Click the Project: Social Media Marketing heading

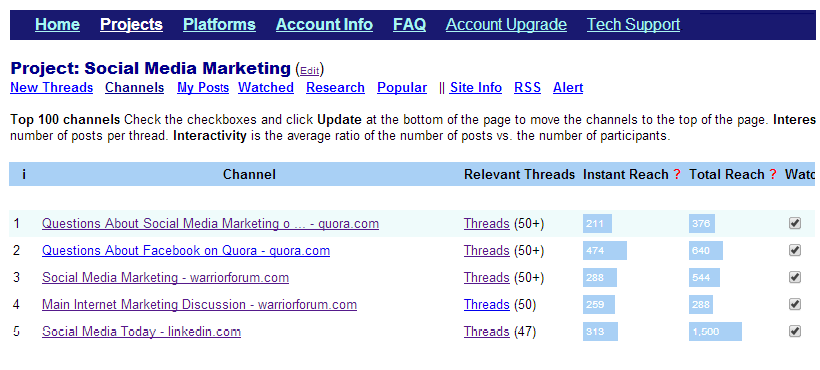pos(151,68)
